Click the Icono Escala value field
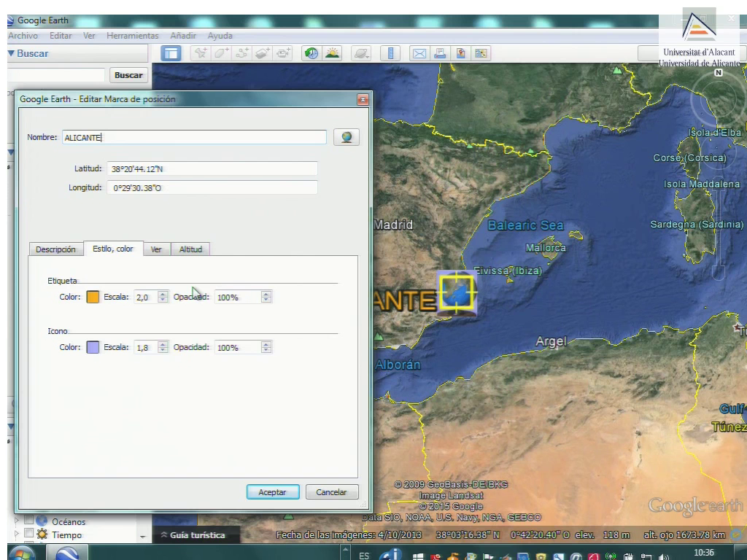The width and height of the screenshot is (747, 560). pos(146,347)
